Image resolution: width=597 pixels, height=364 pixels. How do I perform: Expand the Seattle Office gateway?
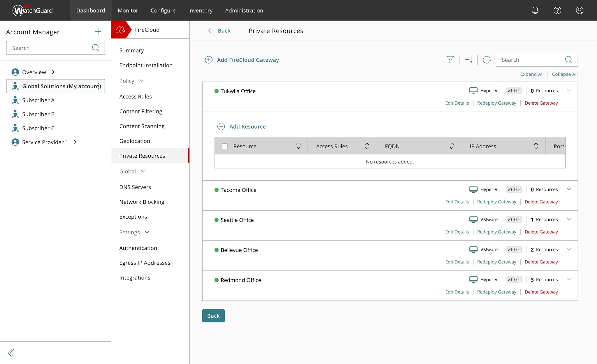[569, 219]
